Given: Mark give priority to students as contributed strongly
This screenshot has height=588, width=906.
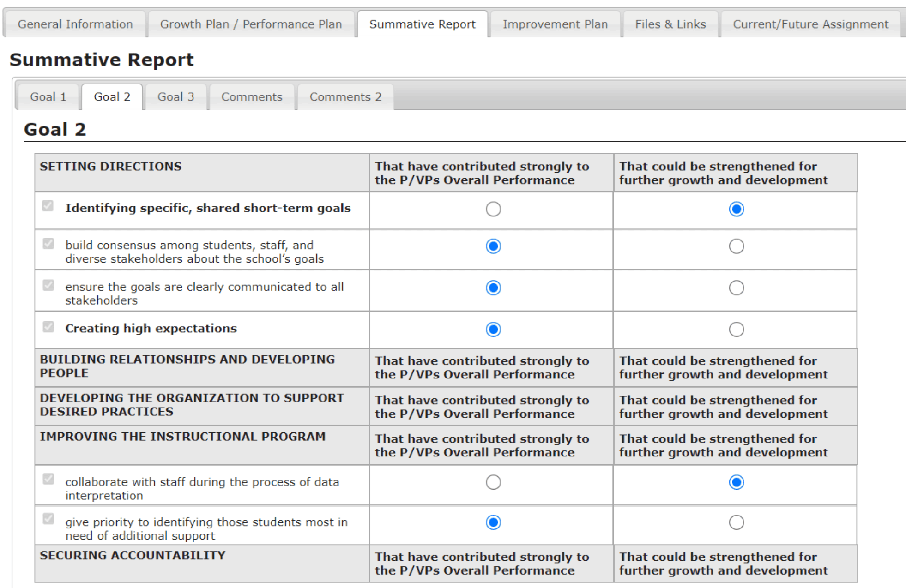Looking at the screenshot, I should 493,522.
